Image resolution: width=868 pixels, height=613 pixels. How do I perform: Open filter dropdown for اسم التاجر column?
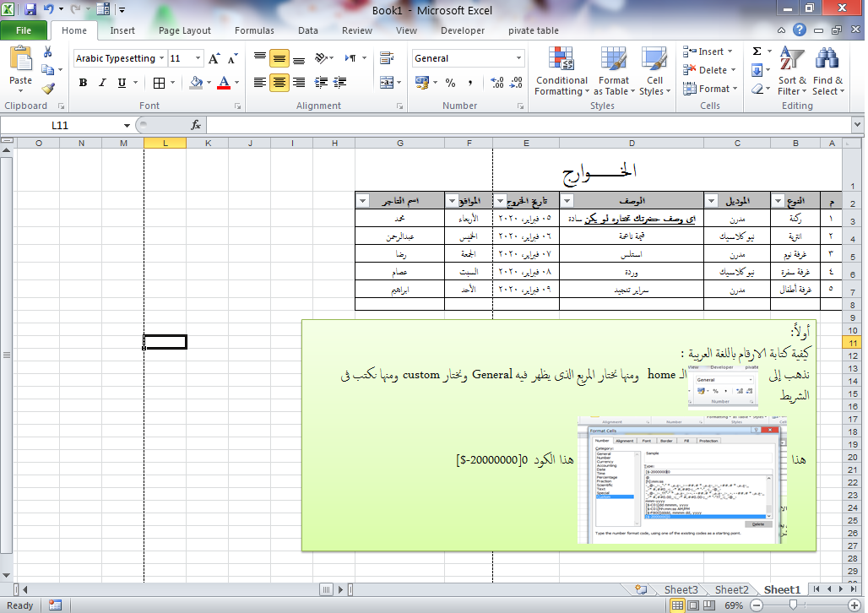(x=362, y=200)
